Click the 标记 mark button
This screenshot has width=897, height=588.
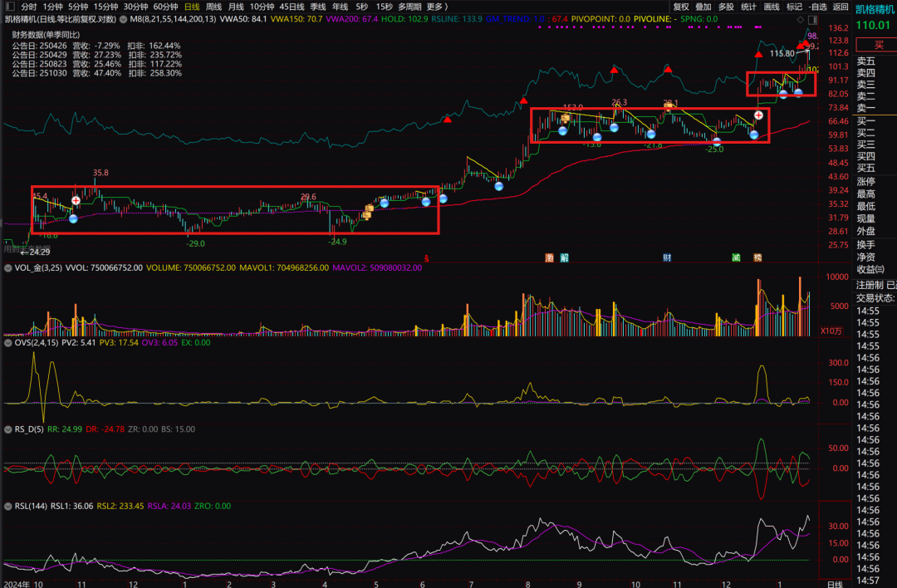794,7
